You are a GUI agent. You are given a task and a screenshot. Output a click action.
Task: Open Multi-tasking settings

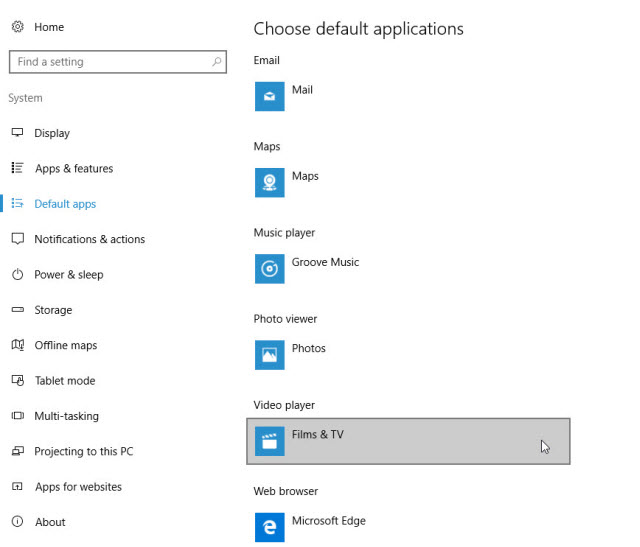(67, 416)
